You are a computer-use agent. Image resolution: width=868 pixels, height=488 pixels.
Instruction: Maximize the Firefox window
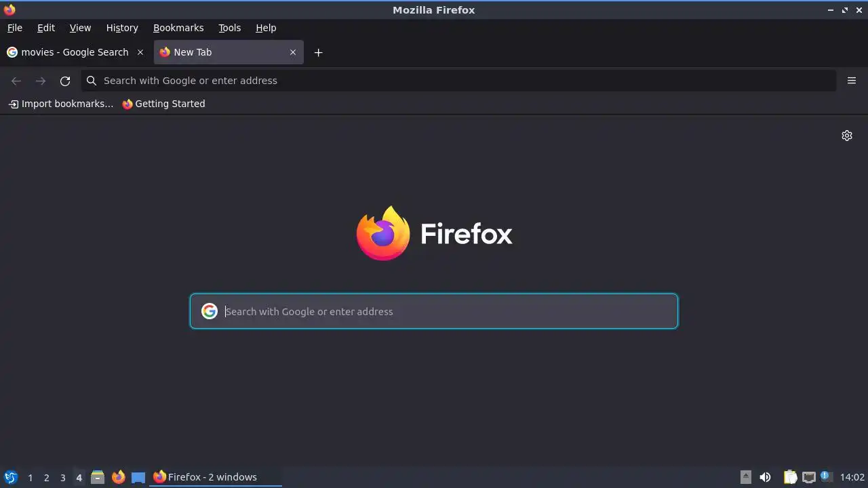coord(845,9)
